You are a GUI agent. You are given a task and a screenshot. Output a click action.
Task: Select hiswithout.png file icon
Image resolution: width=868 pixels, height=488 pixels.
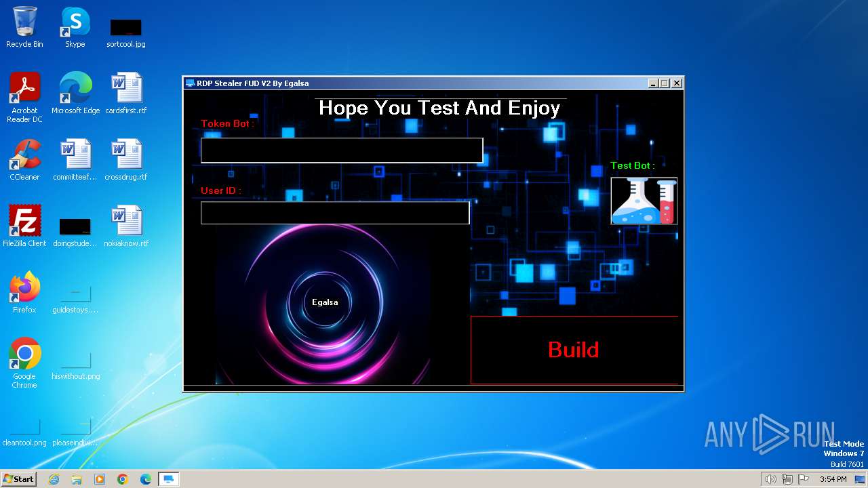(x=75, y=365)
